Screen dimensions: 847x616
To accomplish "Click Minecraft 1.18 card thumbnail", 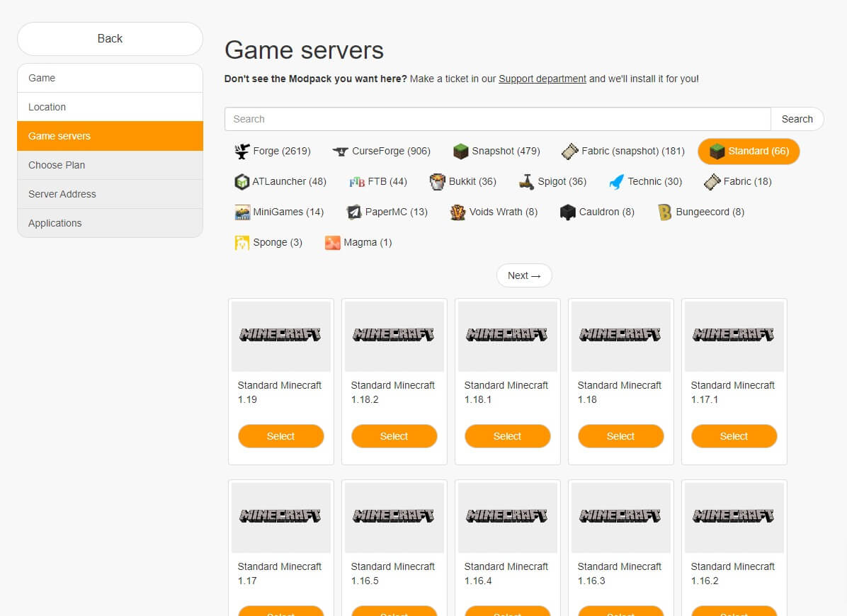I will [x=620, y=336].
